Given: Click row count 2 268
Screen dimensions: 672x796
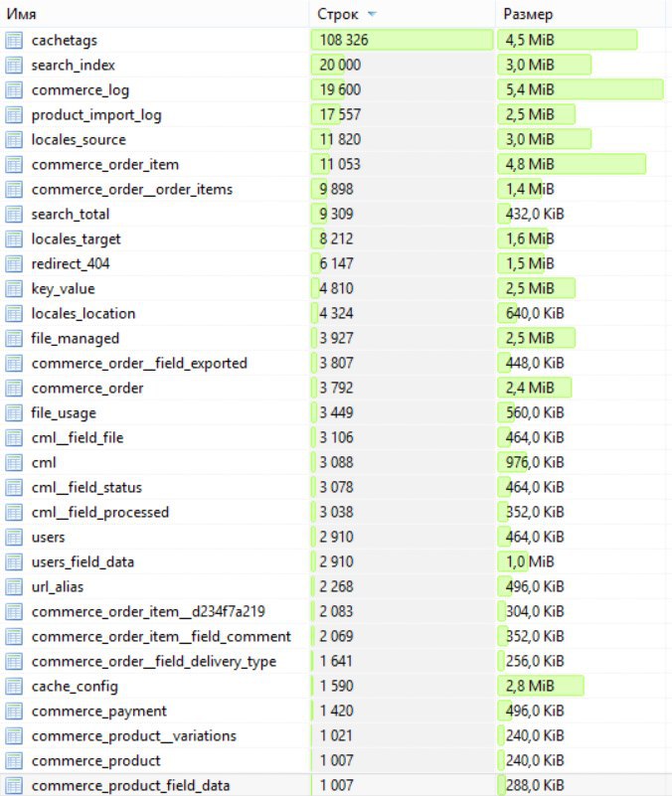Looking at the screenshot, I should (x=336, y=587).
